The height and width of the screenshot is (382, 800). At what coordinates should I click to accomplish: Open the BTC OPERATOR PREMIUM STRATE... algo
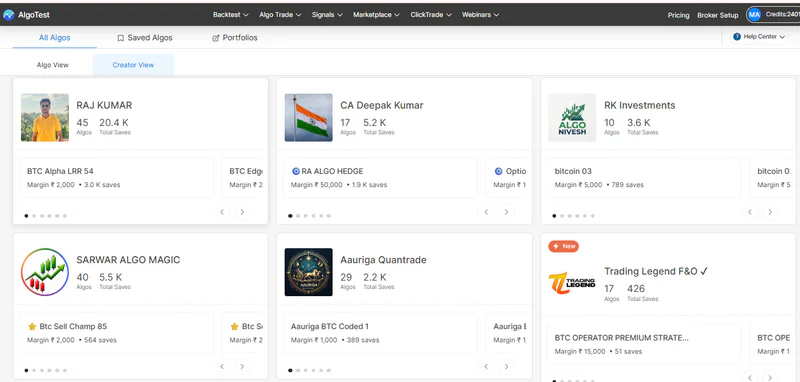tap(643, 344)
